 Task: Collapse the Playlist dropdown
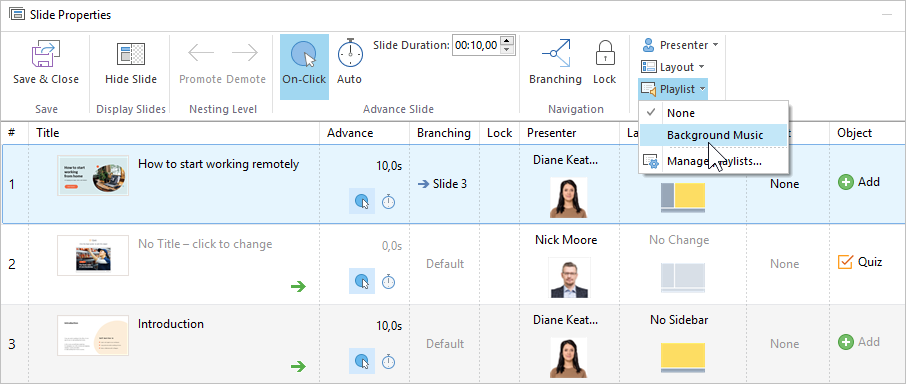[x=673, y=89]
